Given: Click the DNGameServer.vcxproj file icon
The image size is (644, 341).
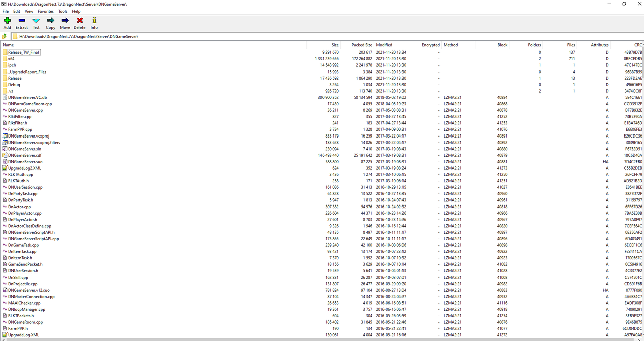Looking at the screenshot, I should pyautogui.click(x=5, y=136).
